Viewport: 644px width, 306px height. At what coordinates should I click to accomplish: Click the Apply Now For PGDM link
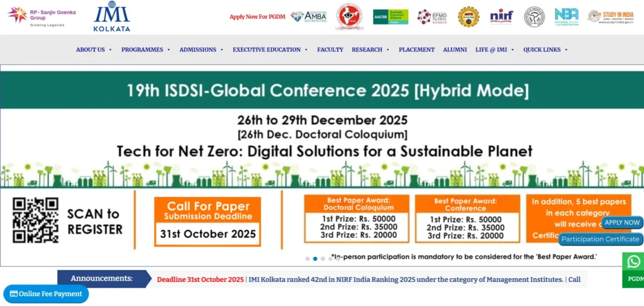(257, 17)
